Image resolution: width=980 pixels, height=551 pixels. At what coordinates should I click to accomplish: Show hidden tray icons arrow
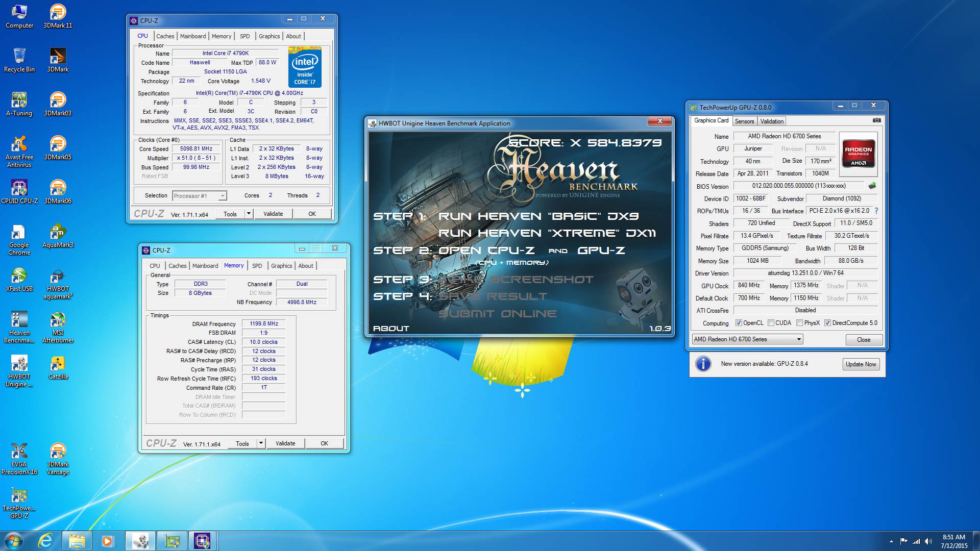[891, 541]
